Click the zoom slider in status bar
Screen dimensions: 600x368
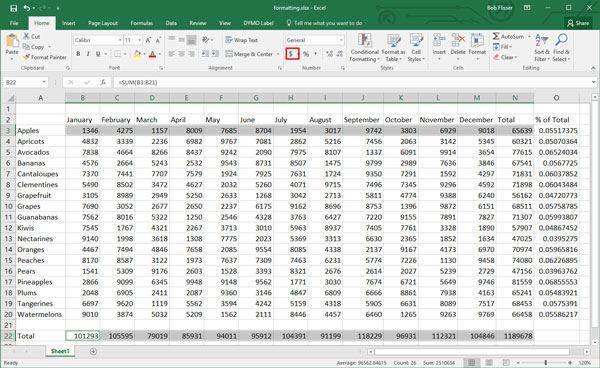[545, 362]
